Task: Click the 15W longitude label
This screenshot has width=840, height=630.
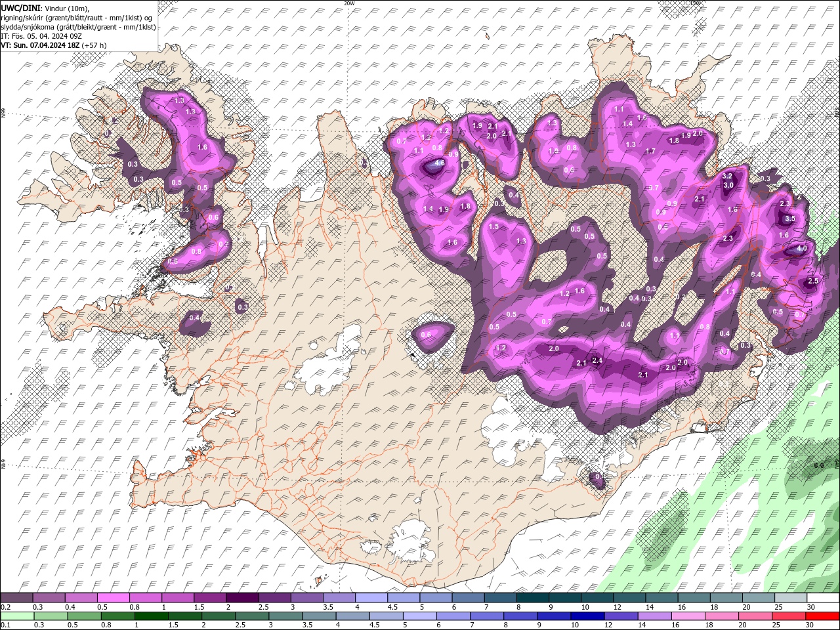Action: 695,3
